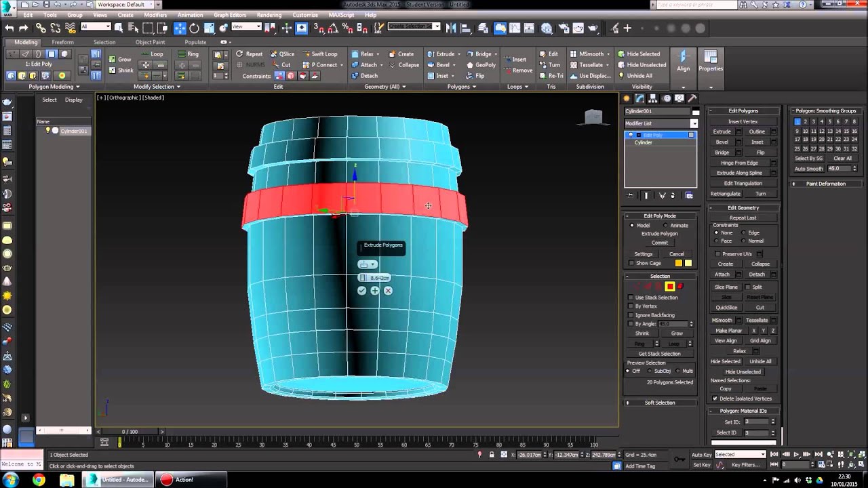
Task: Enable By Angle checkbox
Action: [631, 324]
